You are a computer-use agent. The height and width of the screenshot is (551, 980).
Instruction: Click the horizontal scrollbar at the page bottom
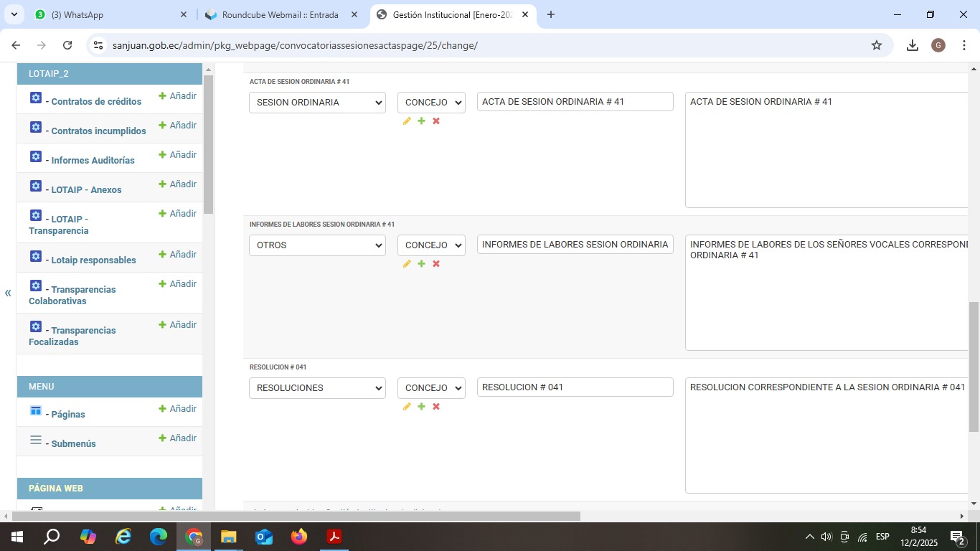click(296, 516)
